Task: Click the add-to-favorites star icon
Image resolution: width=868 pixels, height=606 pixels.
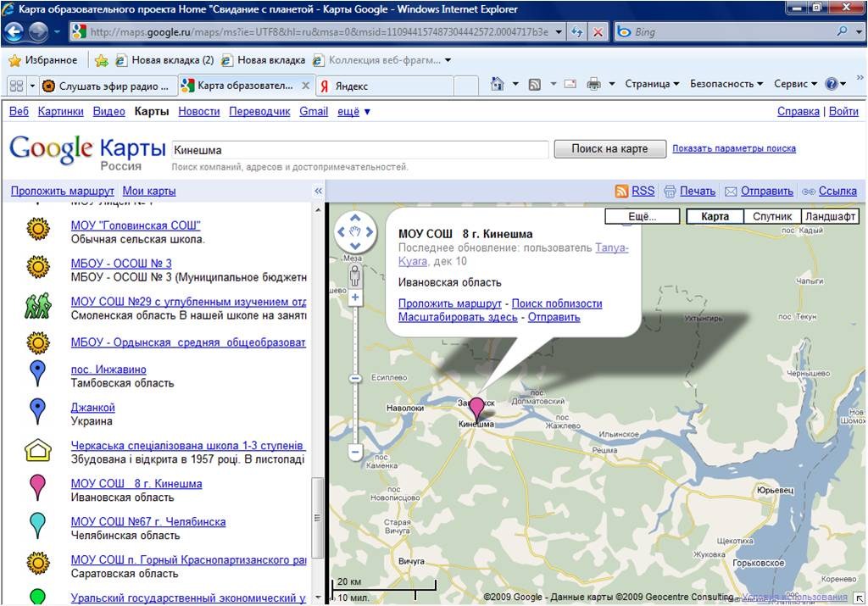Action: (102, 60)
